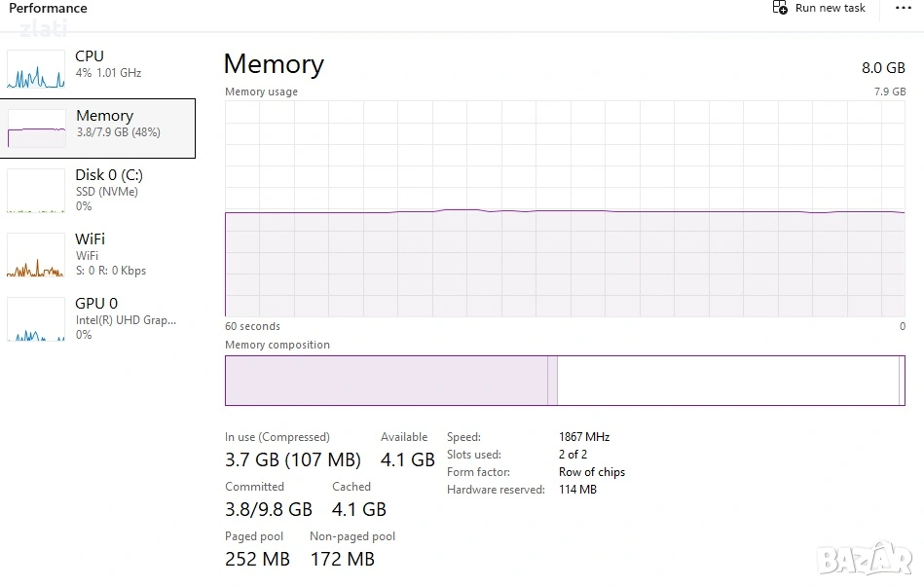This screenshot has width=924, height=587.
Task: Click the 8.0 GB total memory label
Action: (883, 67)
